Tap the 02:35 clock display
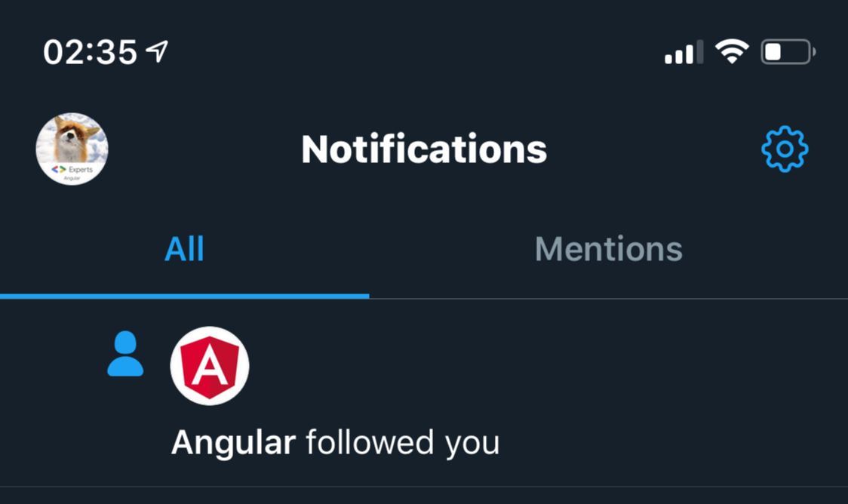The width and height of the screenshot is (848, 504). pyautogui.click(x=91, y=53)
